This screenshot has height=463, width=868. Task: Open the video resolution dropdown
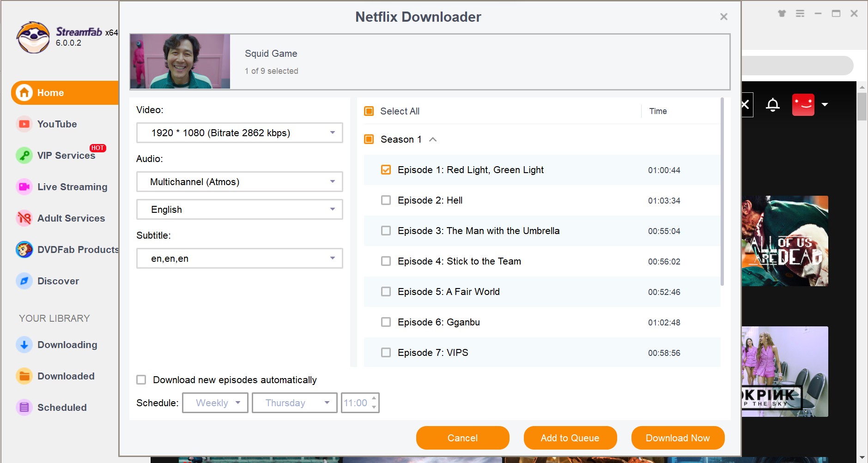[x=239, y=133]
